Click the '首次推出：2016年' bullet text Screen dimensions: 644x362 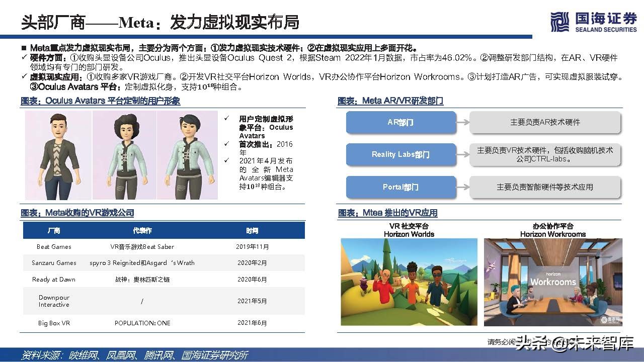click(x=265, y=148)
